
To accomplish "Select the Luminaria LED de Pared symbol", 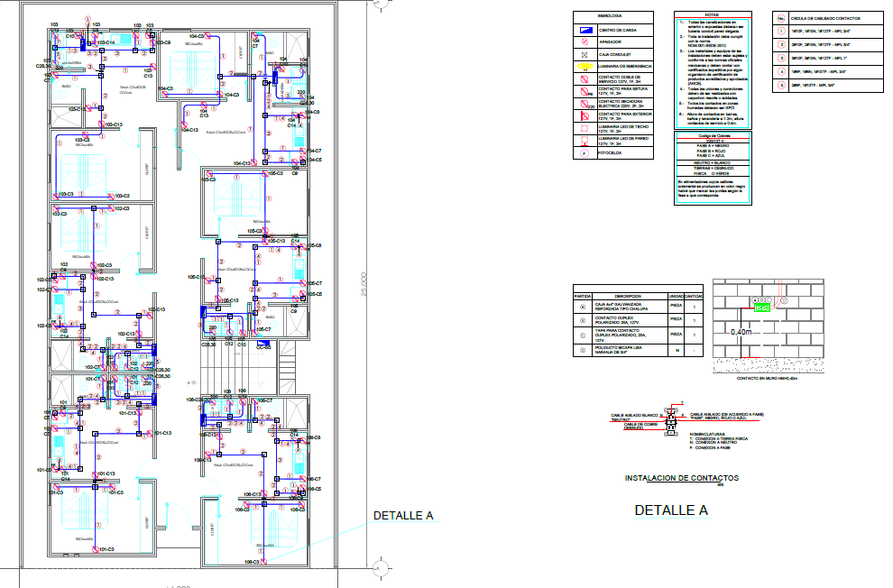I will click(x=585, y=141).
